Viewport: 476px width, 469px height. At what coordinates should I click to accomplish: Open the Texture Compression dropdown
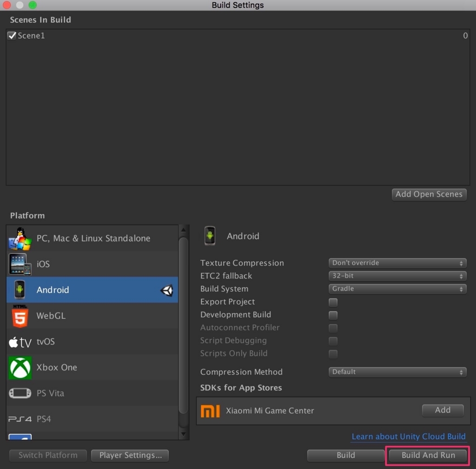point(397,263)
